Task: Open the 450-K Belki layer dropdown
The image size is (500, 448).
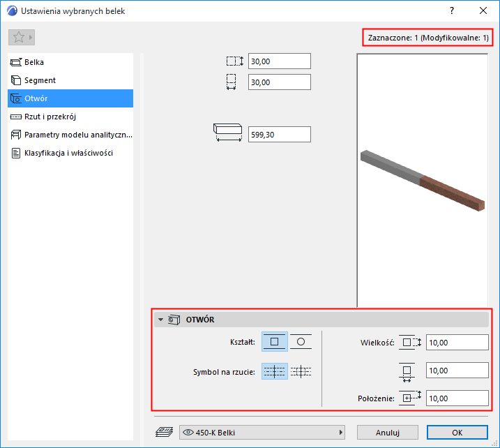Action: pyautogui.click(x=262, y=433)
